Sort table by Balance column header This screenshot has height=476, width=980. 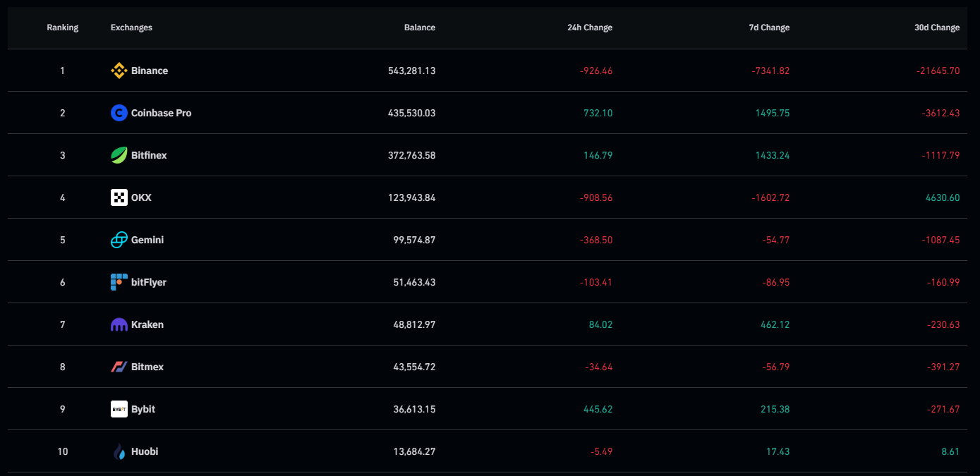[419, 28]
